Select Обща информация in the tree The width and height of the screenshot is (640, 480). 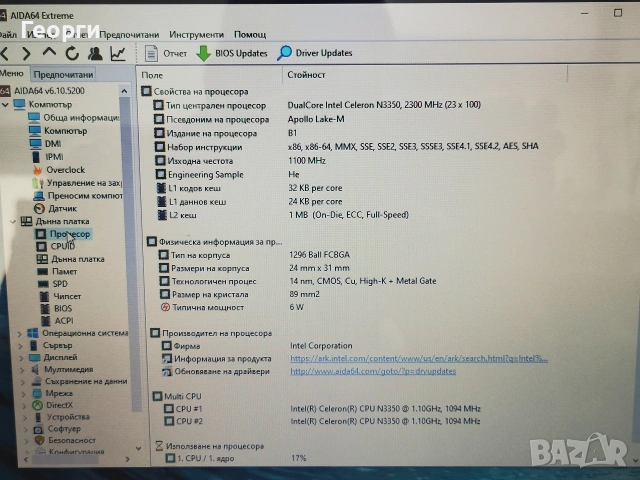pos(81,118)
